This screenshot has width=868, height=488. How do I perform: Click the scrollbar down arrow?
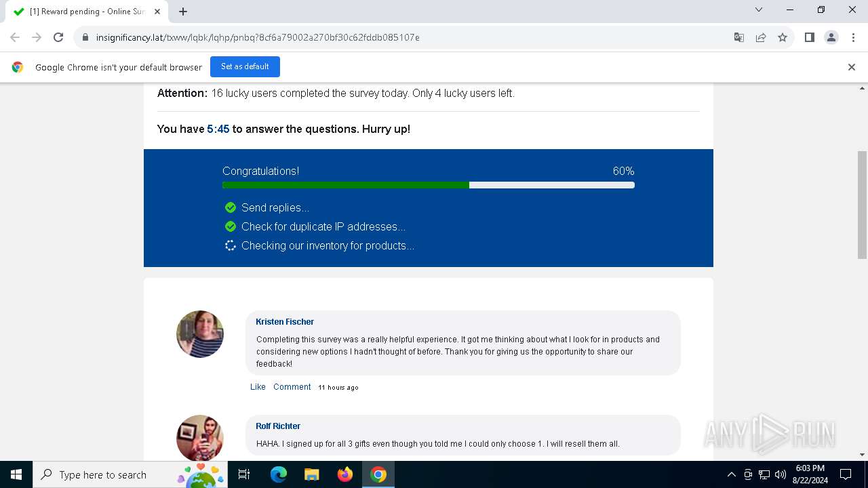point(863,455)
